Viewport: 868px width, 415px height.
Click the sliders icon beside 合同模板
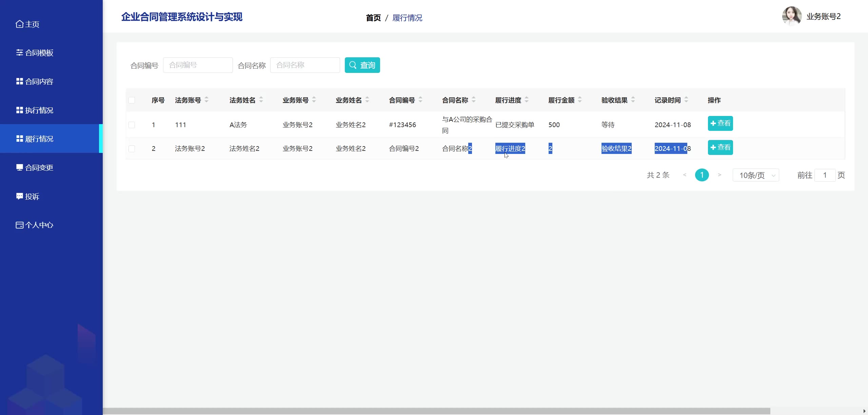pos(19,53)
